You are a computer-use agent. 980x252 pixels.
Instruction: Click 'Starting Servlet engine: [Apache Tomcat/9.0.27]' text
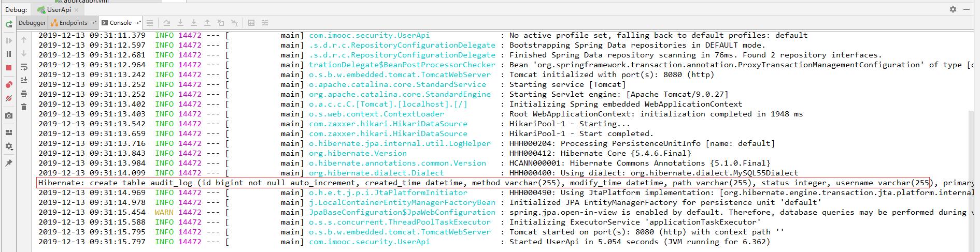click(619, 94)
